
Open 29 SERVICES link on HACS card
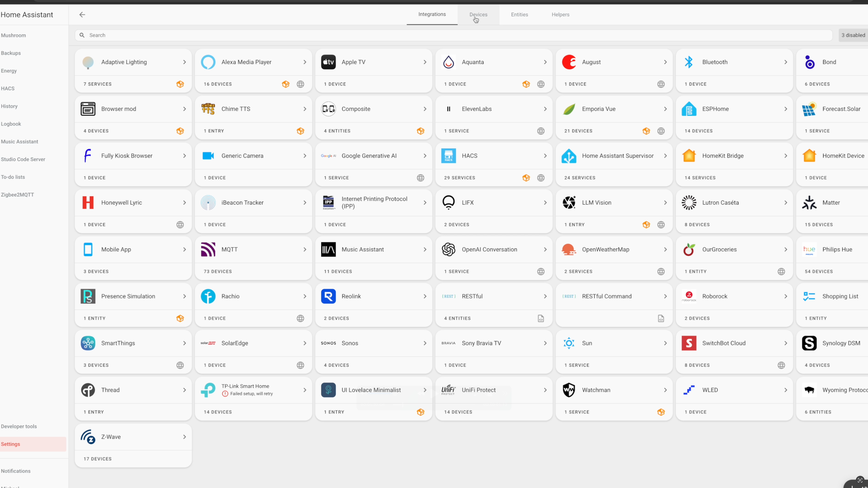(x=460, y=178)
